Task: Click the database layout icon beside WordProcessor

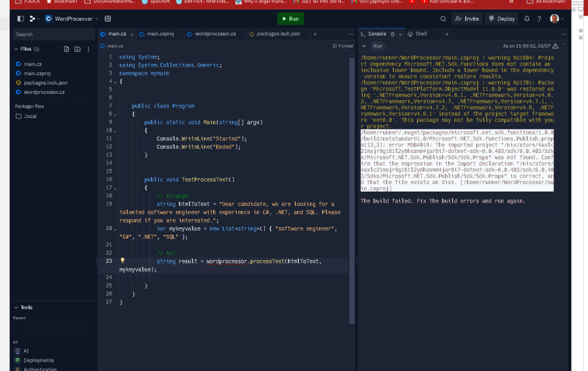Action: click(107, 19)
